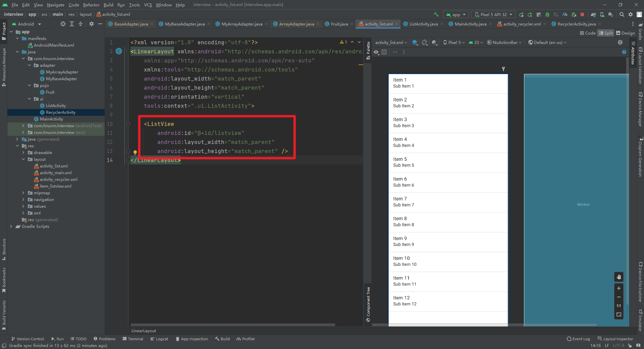Open the Refactor menu
The image size is (644, 349).
coord(91,5)
